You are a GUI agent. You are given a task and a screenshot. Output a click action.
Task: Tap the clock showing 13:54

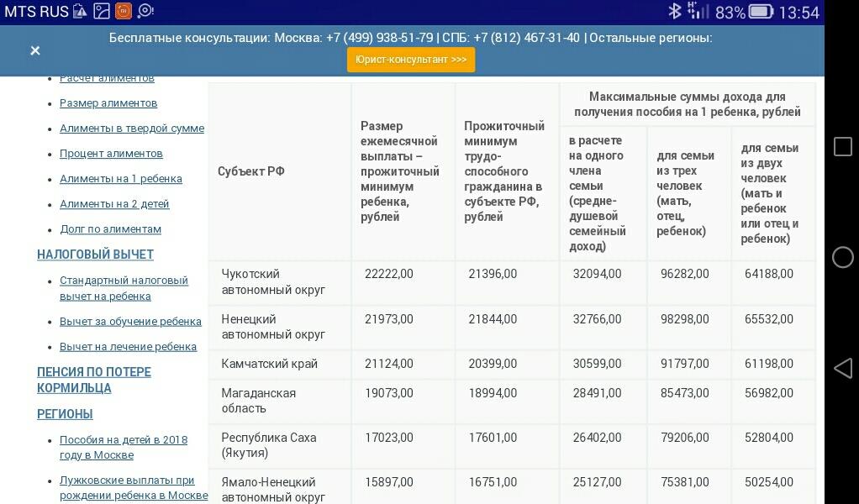click(x=798, y=12)
